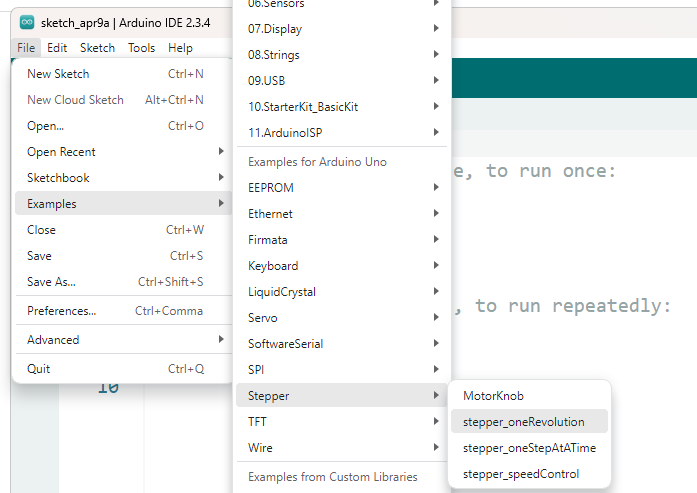Open the Edit menu
The image size is (697, 493).
coord(57,48)
